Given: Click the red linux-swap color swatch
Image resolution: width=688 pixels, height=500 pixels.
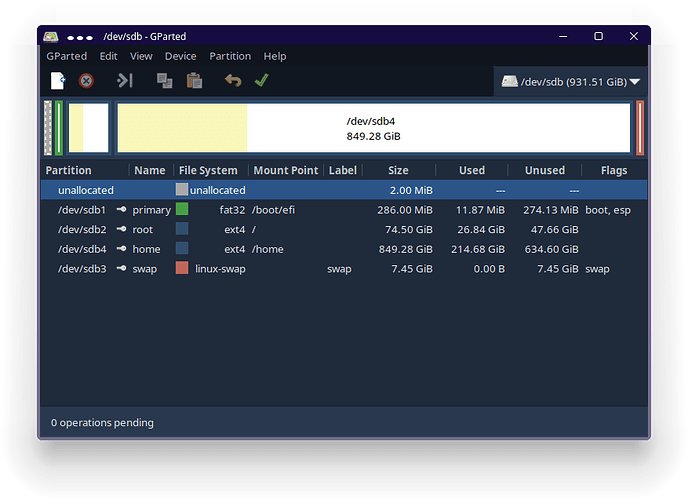Looking at the screenshot, I should tap(182, 269).
